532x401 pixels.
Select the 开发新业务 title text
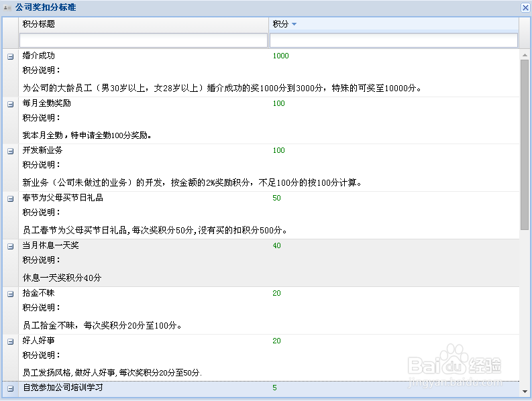coord(43,150)
